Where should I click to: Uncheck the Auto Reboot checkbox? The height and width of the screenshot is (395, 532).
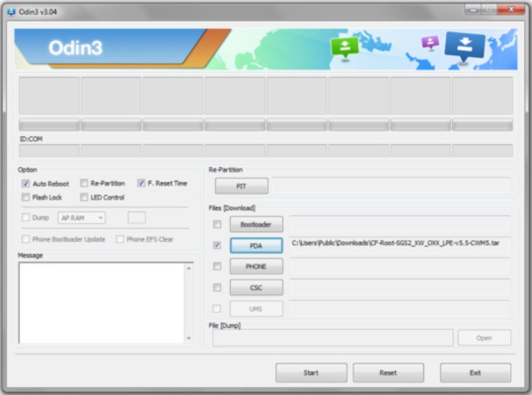click(26, 184)
